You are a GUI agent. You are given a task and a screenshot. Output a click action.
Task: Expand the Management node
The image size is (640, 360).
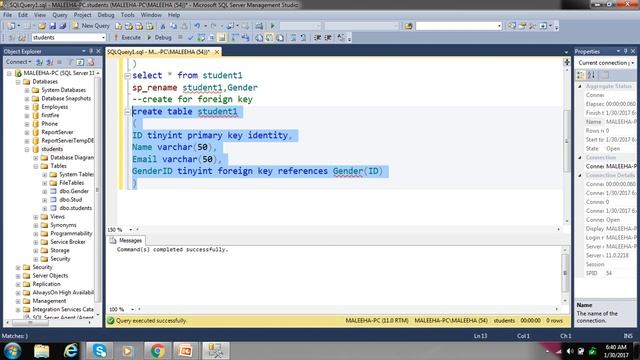coord(18,301)
